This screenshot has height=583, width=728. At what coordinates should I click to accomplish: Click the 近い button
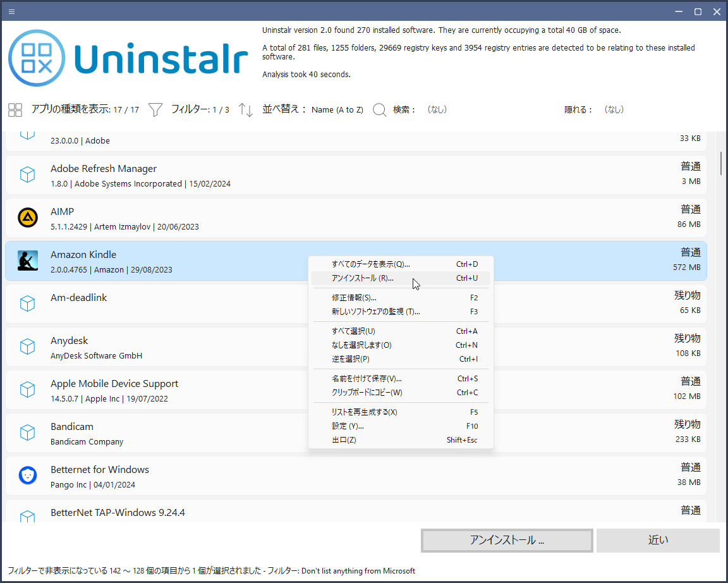(x=657, y=540)
